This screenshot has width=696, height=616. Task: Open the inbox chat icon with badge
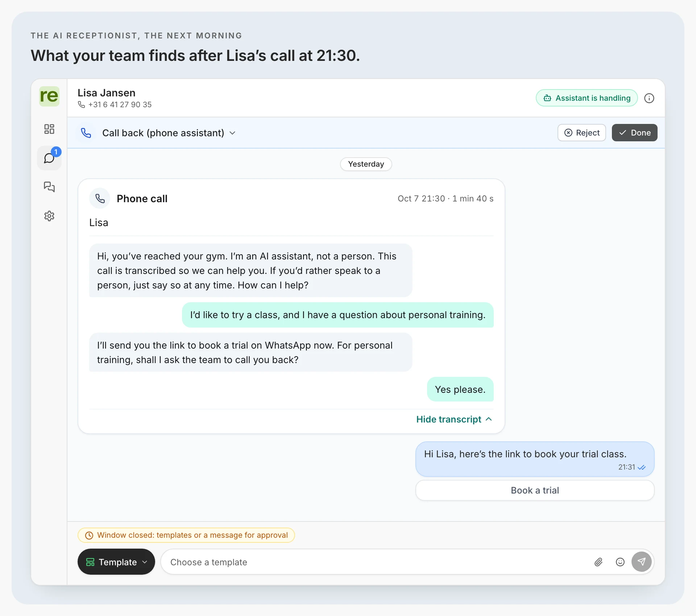(49, 158)
